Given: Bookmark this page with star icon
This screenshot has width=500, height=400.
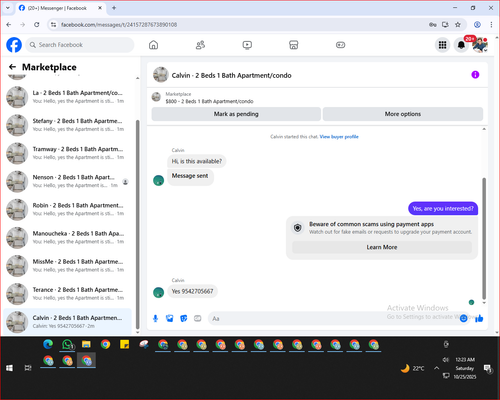Looking at the screenshot, I should 458,25.
